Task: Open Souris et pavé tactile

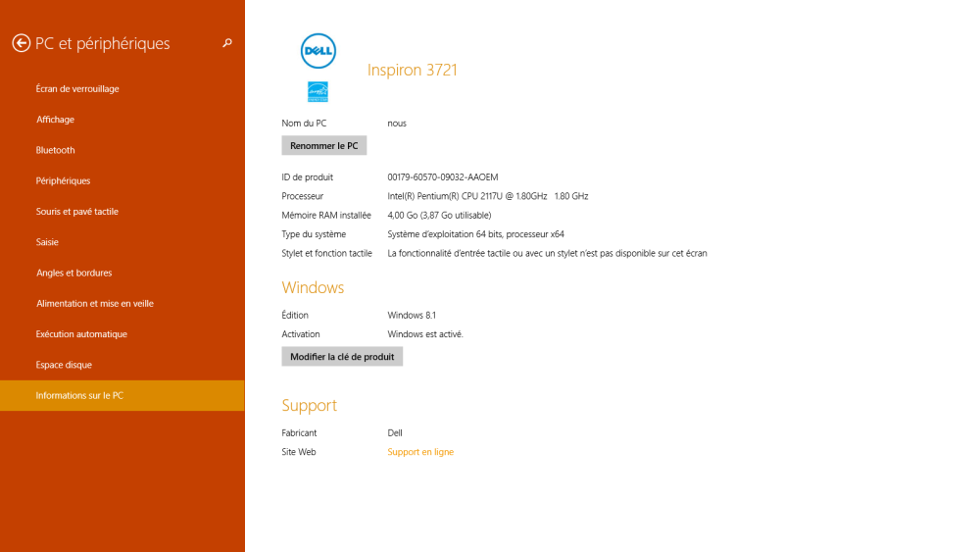Action: click(76, 212)
